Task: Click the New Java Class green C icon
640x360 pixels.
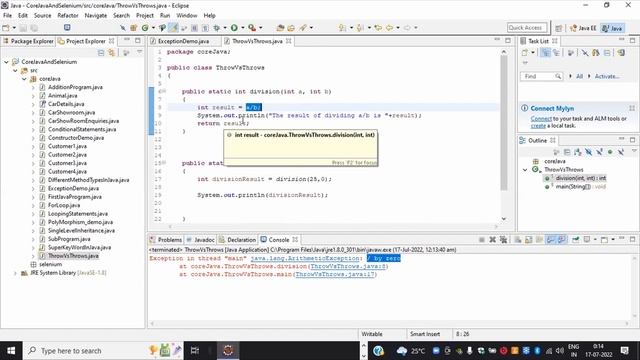Action: pos(145,28)
